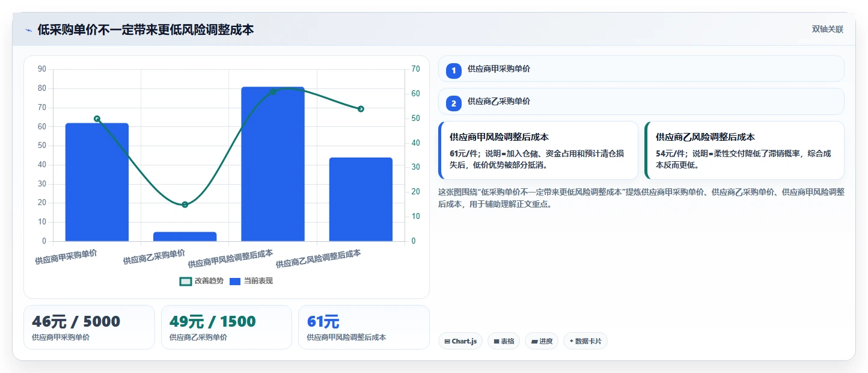The width and height of the screenshot is (868, 373).
Task: Click line point above 供应商乙风险调整后成本 bar
Action: [x=361, y=109]
